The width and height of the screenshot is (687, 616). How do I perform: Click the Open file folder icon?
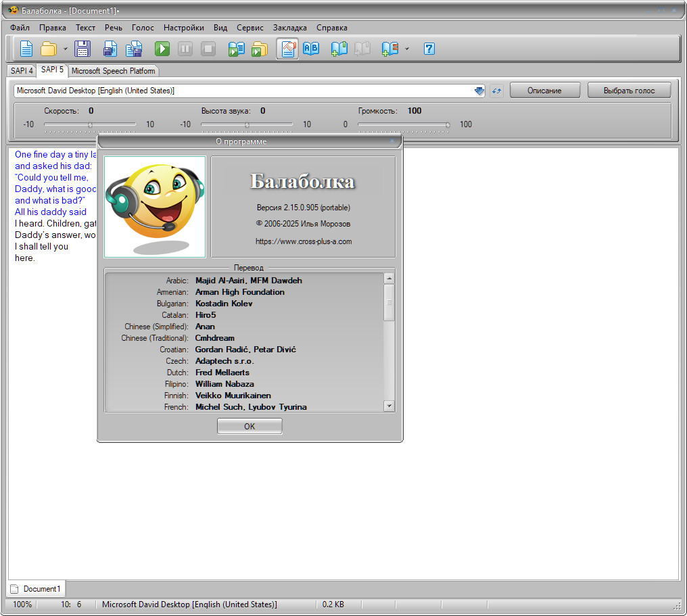click(x=49, y=49)
